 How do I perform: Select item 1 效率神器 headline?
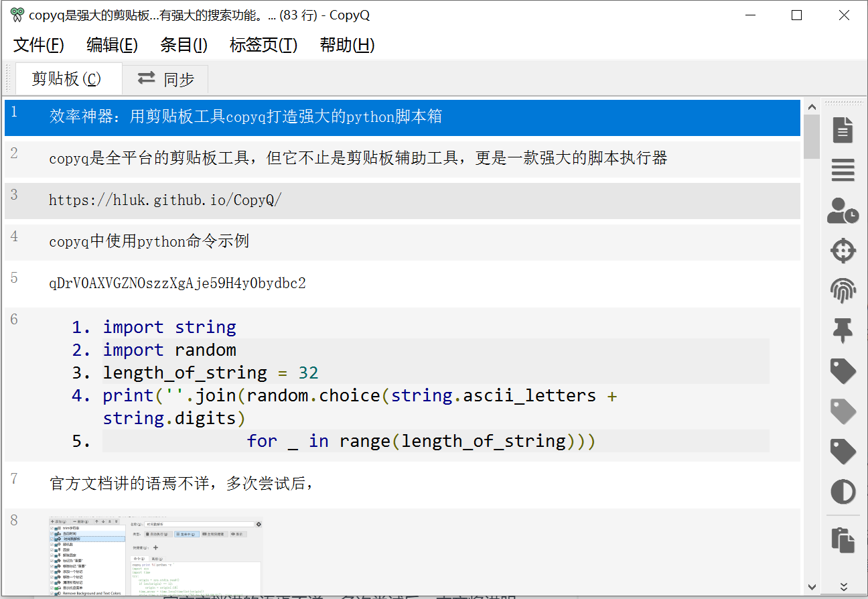point(403,118)
